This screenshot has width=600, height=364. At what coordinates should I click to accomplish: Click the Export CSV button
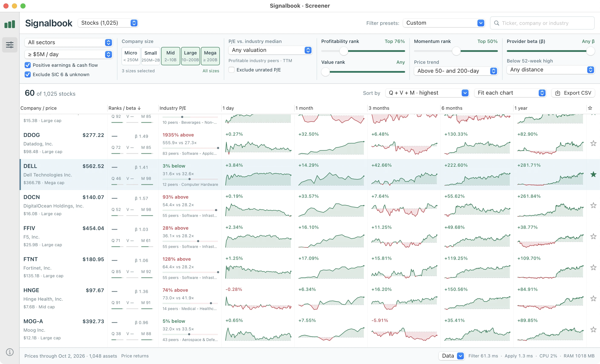point(573,93)
